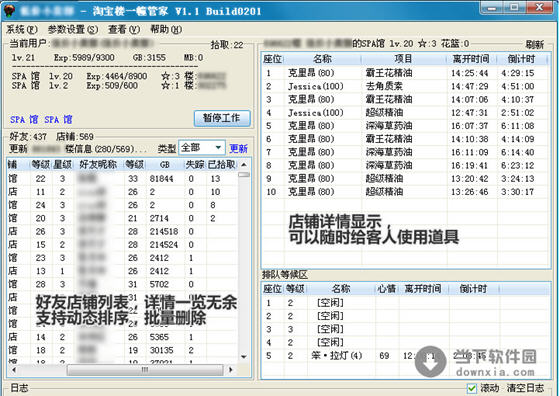The width and height of the screenshot is (560, 396).
Task: Select friend row with GB 2714
Action: [x=122, y=218]
